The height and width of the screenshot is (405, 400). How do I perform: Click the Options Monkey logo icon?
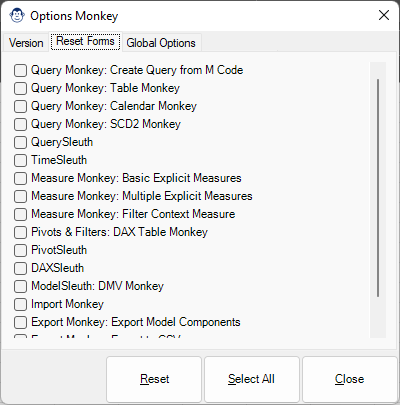click(x=17, y=16)
